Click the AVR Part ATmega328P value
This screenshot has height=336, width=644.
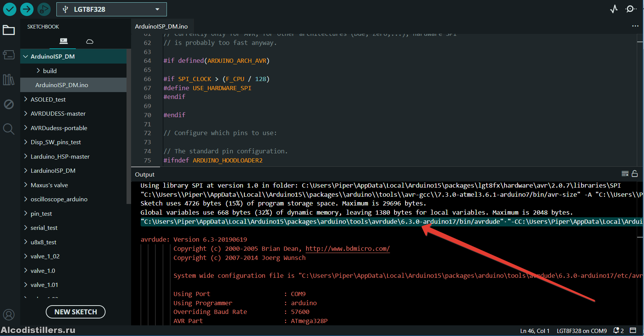[x=309, y=321]
